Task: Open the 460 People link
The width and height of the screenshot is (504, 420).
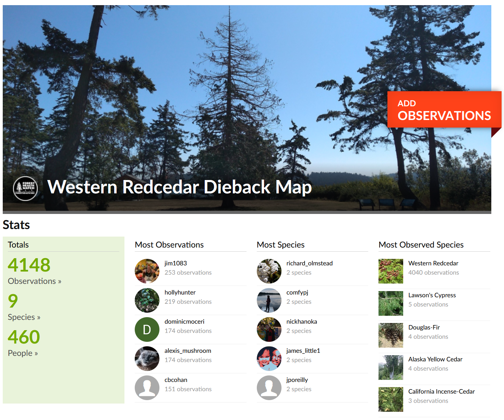Action: click(x=23, y=353)
